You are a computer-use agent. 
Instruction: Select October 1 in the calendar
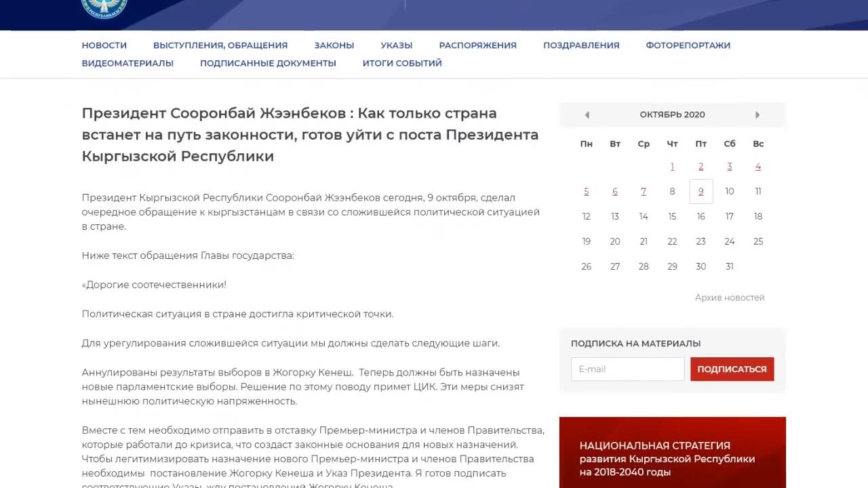[x=672, y=167]
